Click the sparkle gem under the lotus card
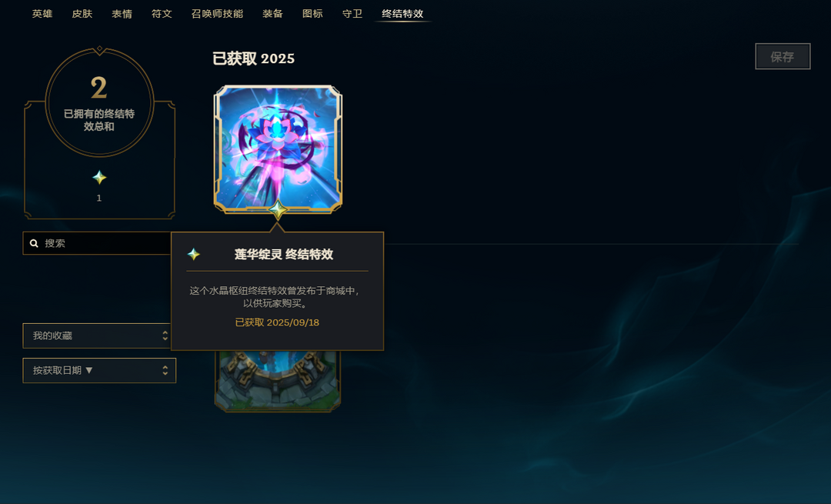831x504 pixels. 278,210
